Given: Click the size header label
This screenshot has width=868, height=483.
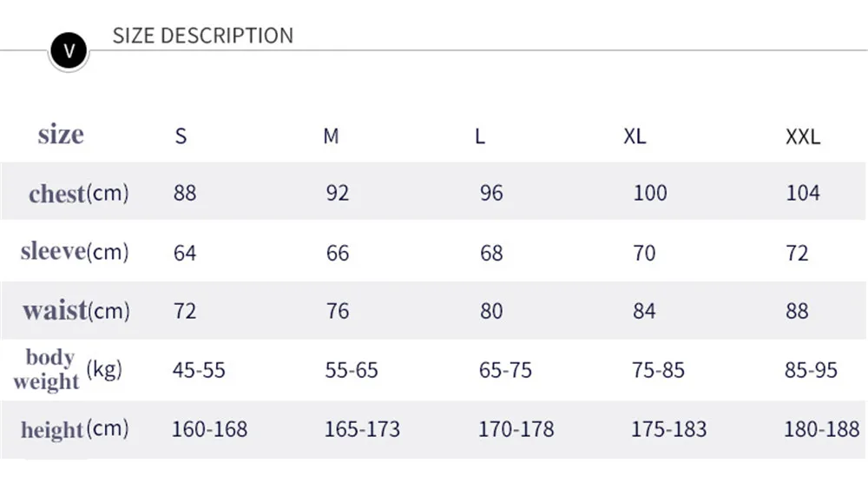Looking at the screenshot, I should [x=61, y=135].
